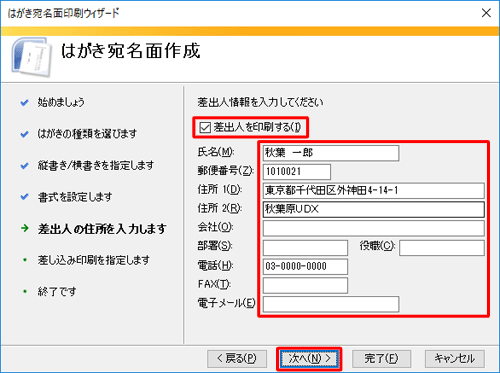Click the checkmark beside 縦書き/横書きを指定します

click(x=24, y=166)
